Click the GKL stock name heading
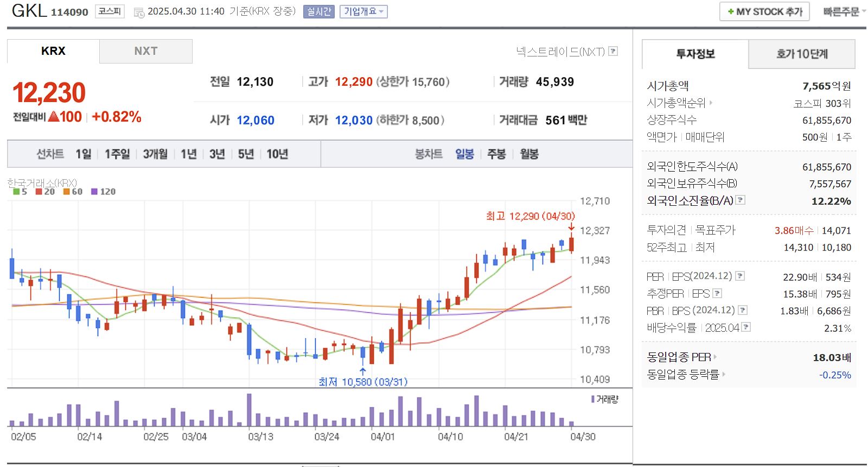868x467 pixels. coord(29,10)
